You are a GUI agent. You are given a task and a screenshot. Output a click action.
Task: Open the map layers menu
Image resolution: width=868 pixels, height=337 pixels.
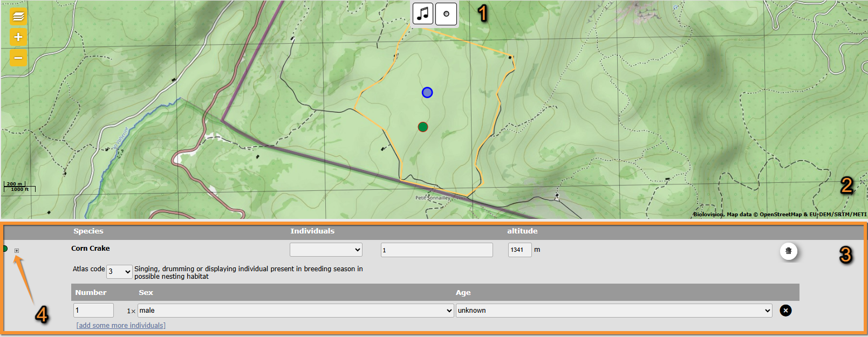coord(18,17)
